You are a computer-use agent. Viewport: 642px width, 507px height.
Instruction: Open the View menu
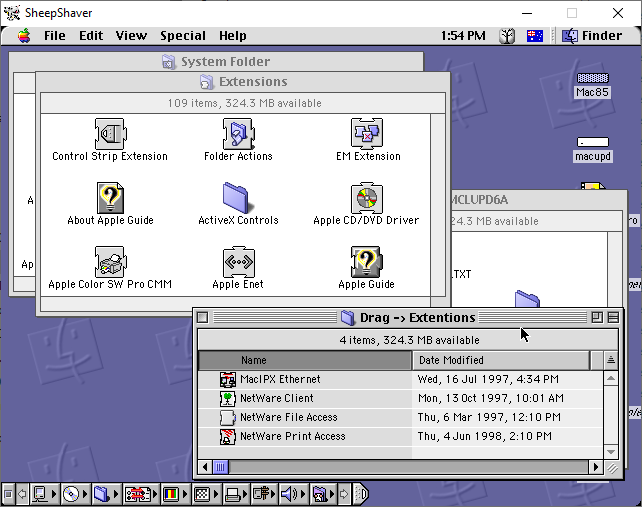[x=131, y=36]
